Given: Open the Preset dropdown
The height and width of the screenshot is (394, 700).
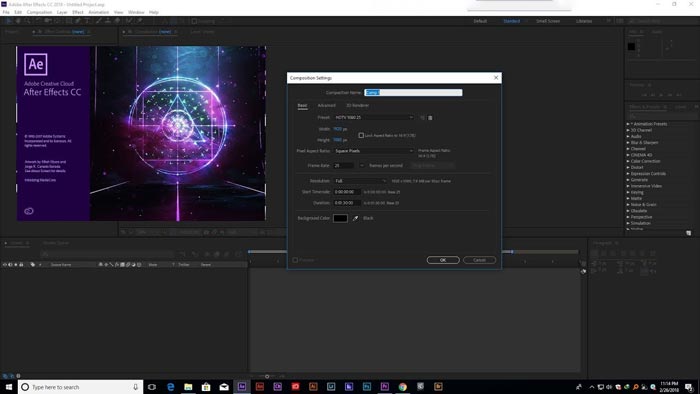Looking at the screenshot, I should (374, 117).
